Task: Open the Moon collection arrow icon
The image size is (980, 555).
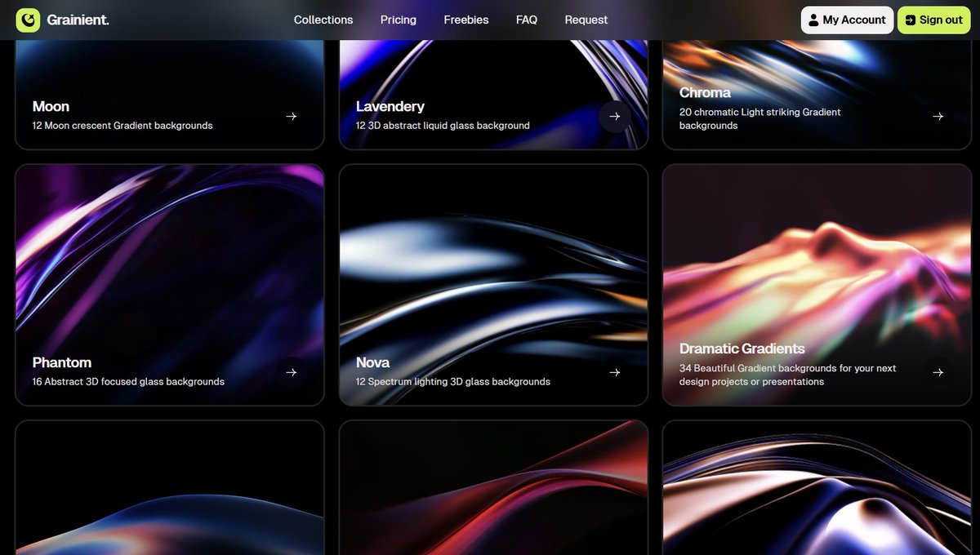Action: (292, 117)
